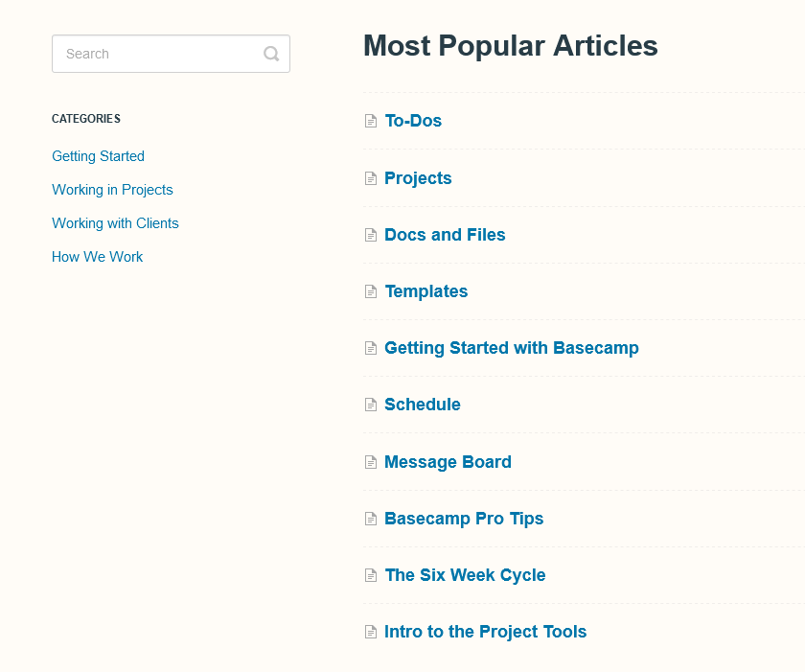
Task: Open the Working in Projects category
Action: [112, 189]
